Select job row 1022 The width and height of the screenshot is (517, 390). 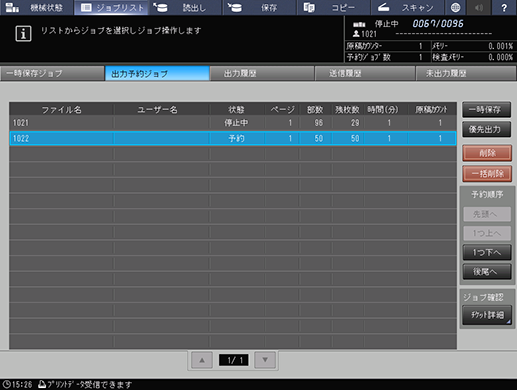tap(233, 138)
